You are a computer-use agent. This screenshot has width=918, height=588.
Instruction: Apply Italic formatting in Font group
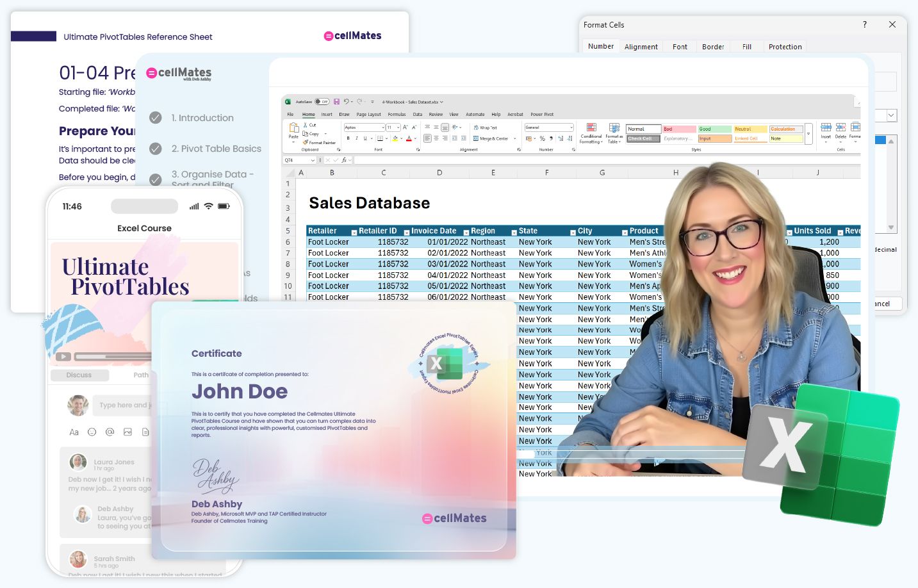point(357,138)
